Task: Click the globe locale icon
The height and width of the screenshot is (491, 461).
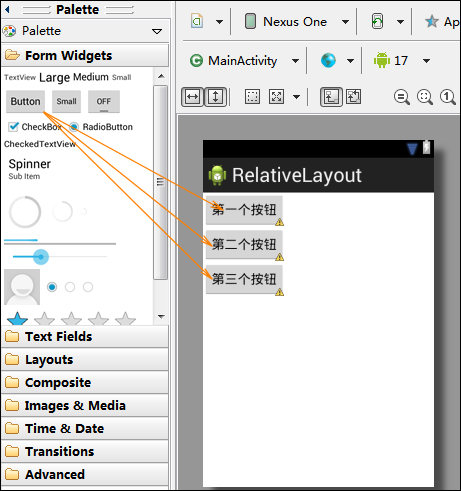Action: [x=328, y=61]
